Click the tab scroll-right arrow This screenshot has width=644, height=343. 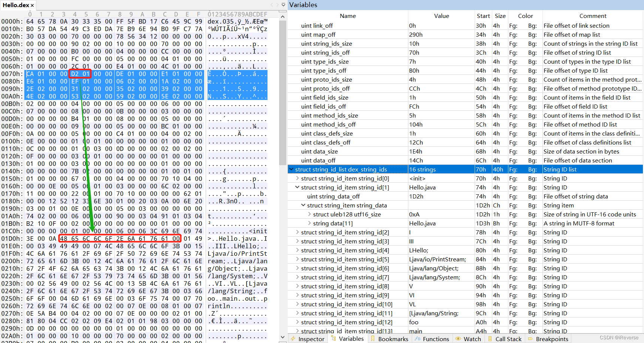click(278, 5)
